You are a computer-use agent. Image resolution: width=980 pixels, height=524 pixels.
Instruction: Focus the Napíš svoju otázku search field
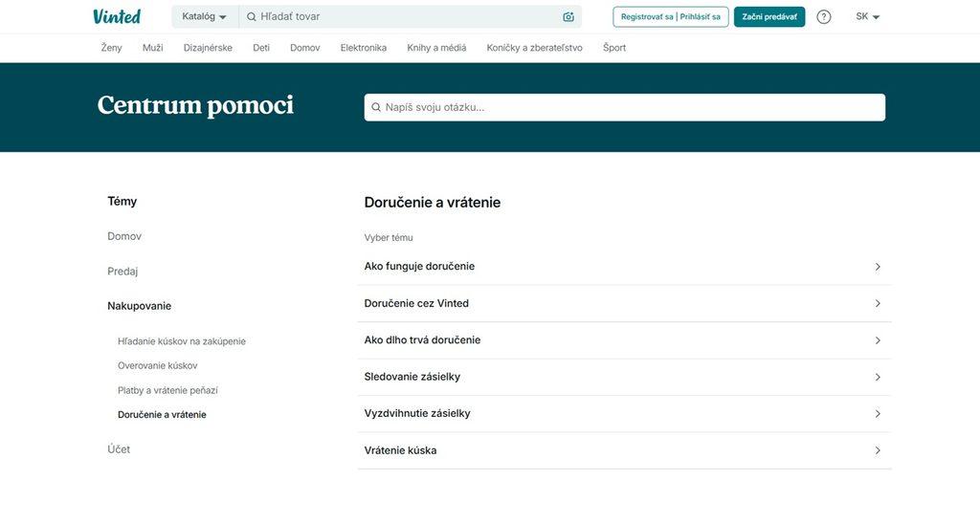[624, 107]
